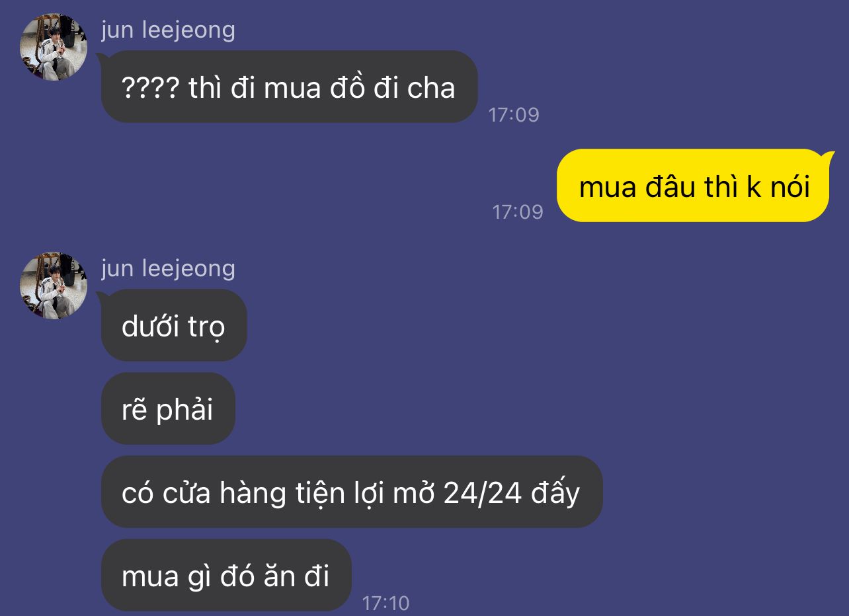
Task: Select the message "???? thì đi mua đồ đi cha"
Action: (289, 87)
